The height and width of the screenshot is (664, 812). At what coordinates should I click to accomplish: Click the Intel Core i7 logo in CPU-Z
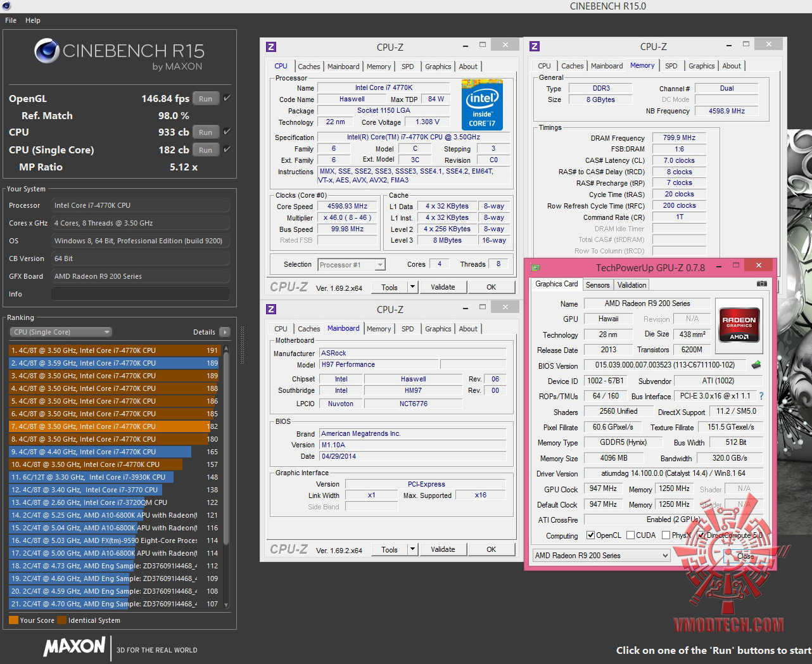[x=482, y=105]
